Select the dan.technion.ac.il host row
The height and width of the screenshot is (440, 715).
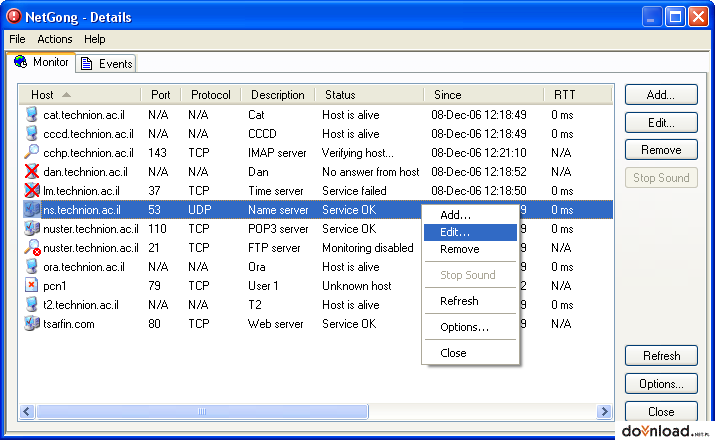tap(317, 171)
